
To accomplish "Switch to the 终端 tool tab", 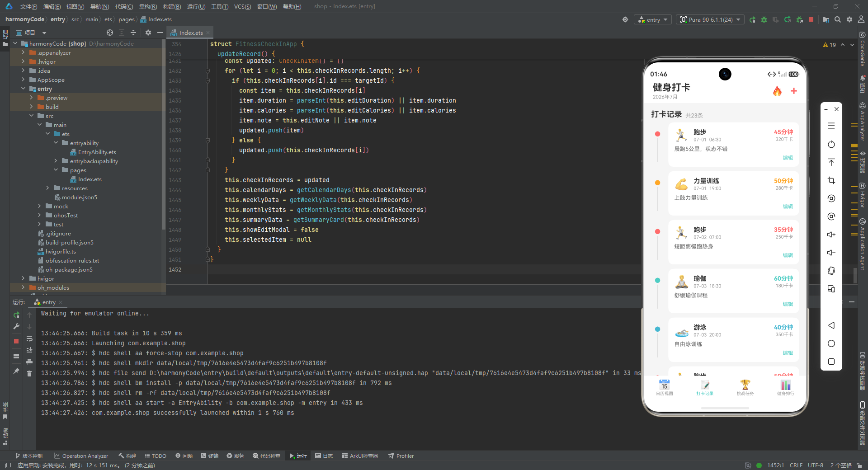I will [210, 456].
